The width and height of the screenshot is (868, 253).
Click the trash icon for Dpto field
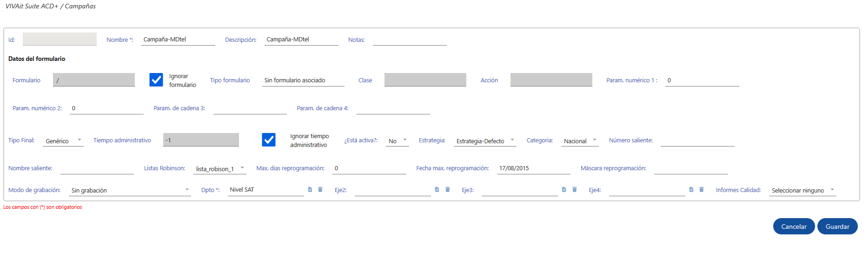click(320, 189)
